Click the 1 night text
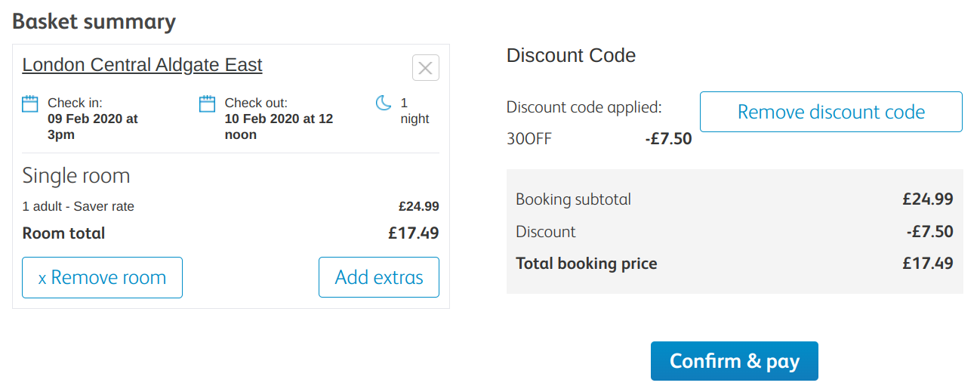Screen dimensions: 980x392 414,110
